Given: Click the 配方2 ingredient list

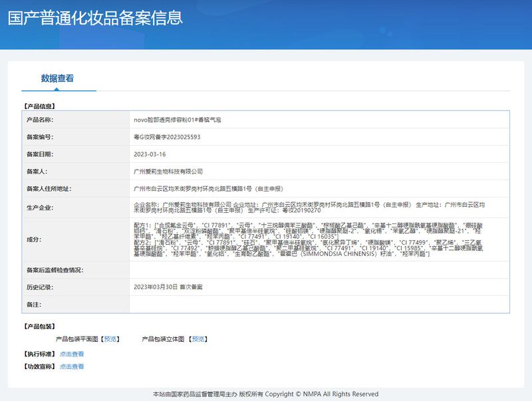Looking at the screenshot, I should pyautogui.click(x=308, y=248).
